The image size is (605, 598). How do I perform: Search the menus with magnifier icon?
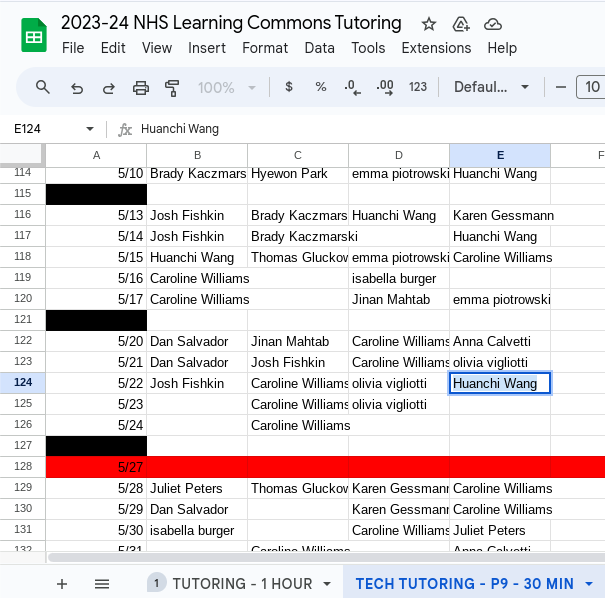click(42, 87)
